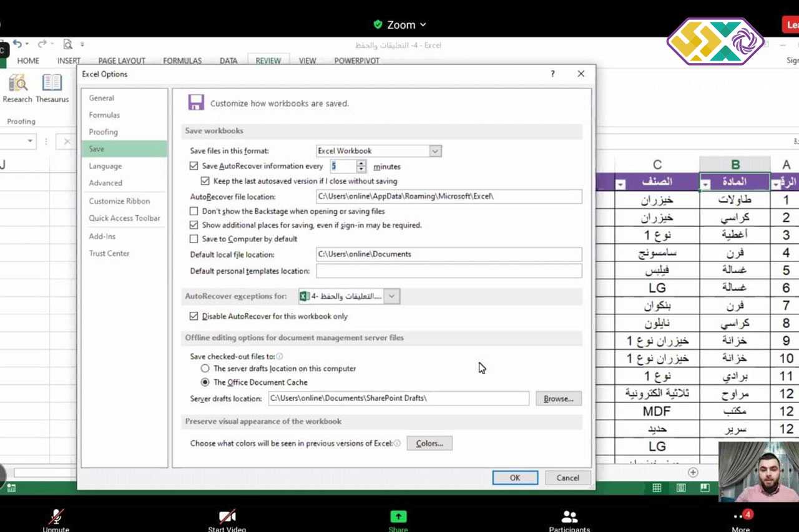
Task: Uncheck Disable AutoRecover for this workbook only
Action: click(194, 316)
